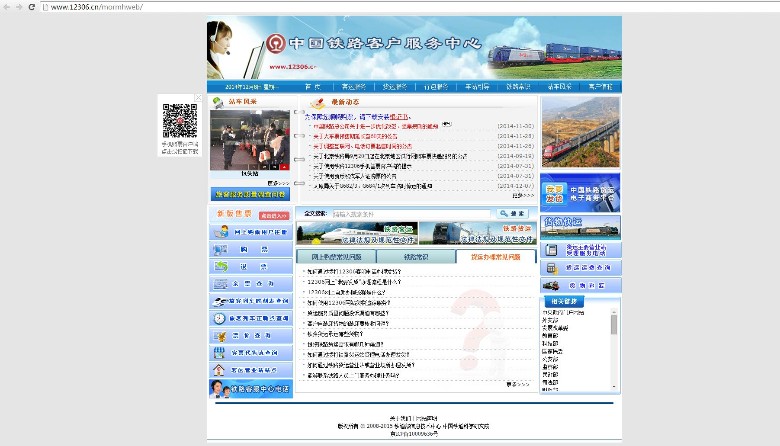Click the red button beside 新版售票

tap(274, 216)
